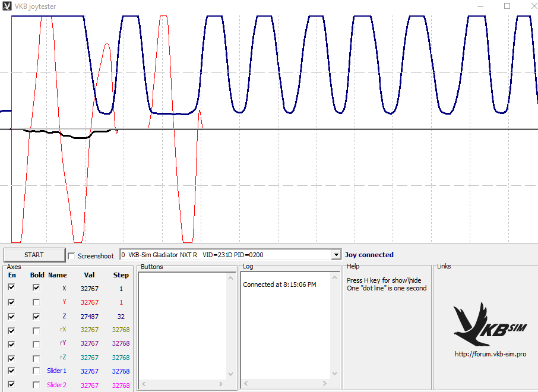Viewport: 538px width, 392px height.
Task: Disable the Z axis En checkbox
Action: point(11,316)
